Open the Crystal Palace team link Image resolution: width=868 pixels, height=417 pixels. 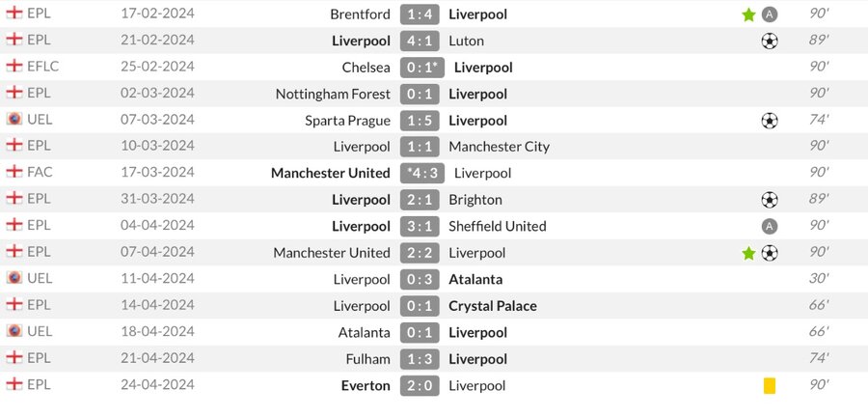[493, 306]
